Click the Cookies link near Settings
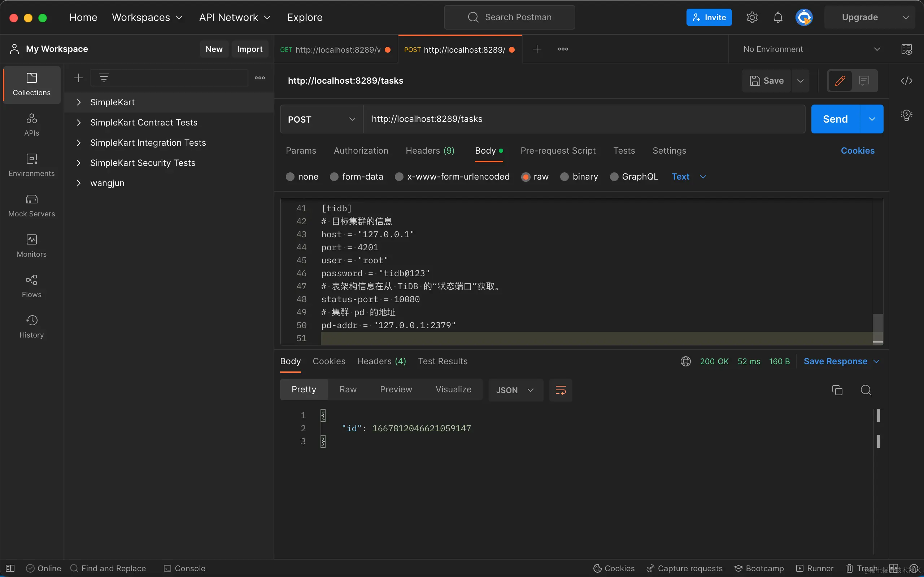Viewport: 924px width, 577px height. click(x=857, y=151)
